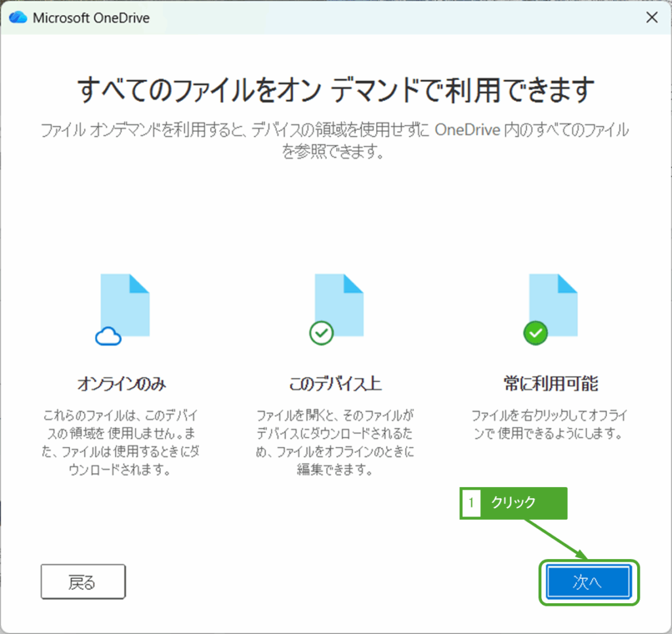Screen dimensions: 672x634
Task: Click the 次へ button
Action: pyautogui.click(x=589, y=581)
